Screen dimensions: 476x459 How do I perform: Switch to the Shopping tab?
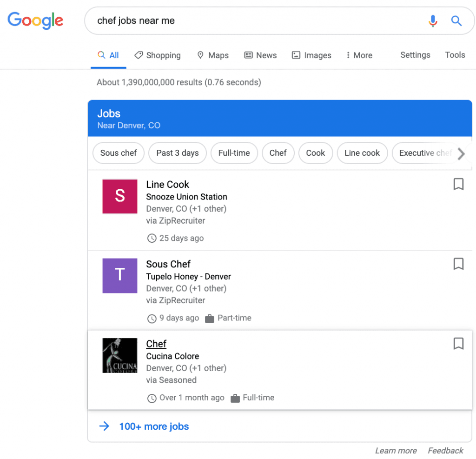pyautogui.click(x=158, y=55)
